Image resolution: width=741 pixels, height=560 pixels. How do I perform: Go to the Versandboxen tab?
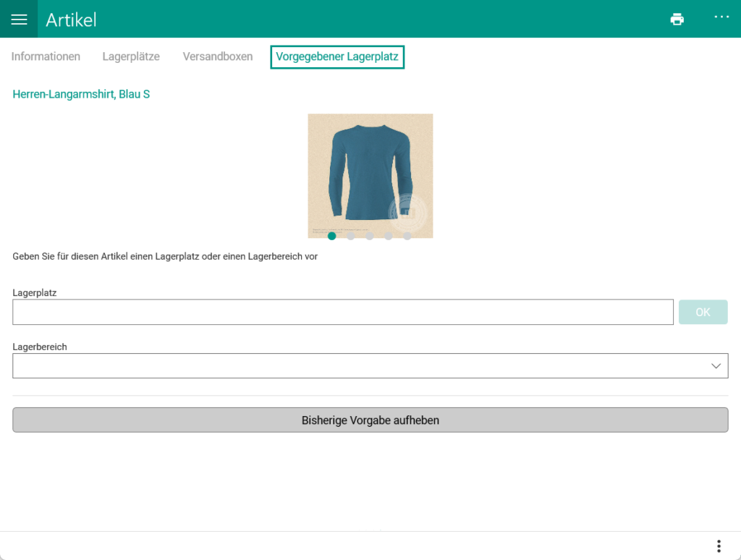[x=218, y=56]
